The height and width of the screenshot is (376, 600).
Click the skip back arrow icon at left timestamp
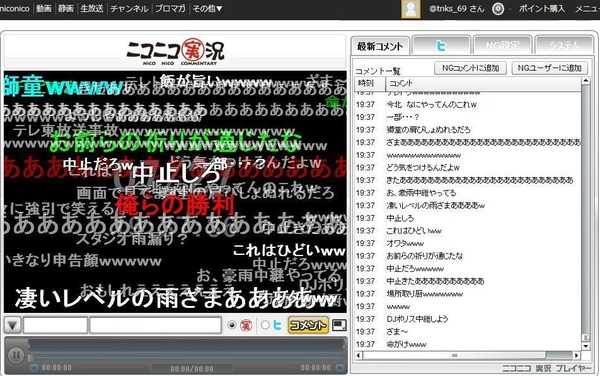[x=34, y=368]
